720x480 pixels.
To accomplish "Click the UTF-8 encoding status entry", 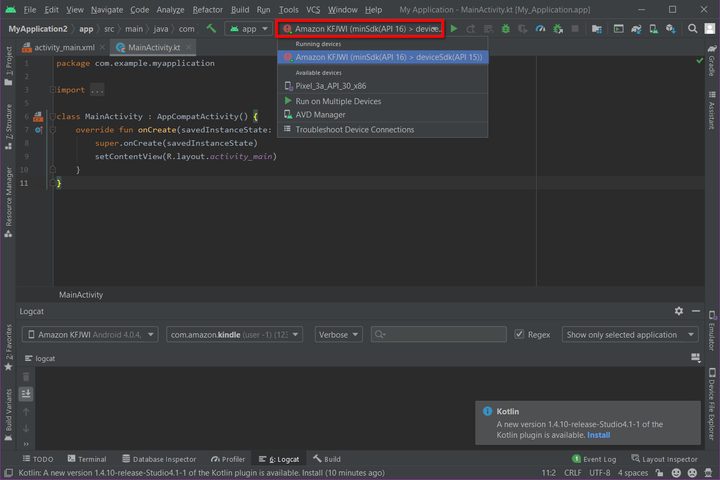I will click(x=599, y=473).
